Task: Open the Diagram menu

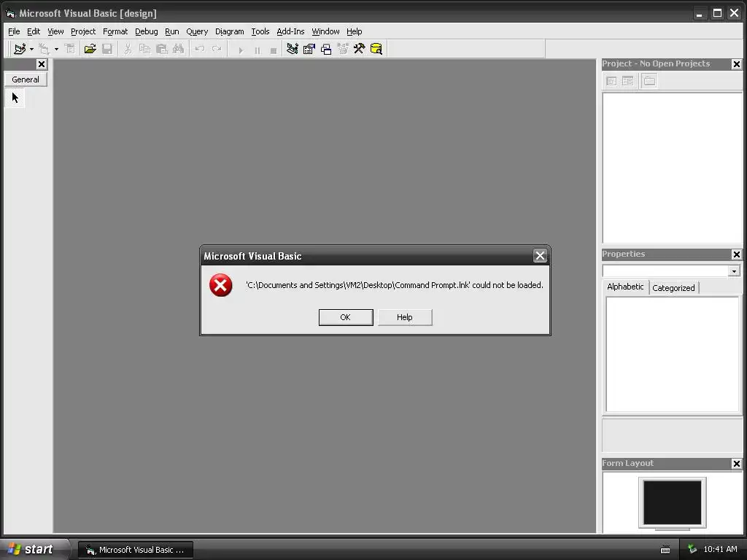Action: click(229, 31)
